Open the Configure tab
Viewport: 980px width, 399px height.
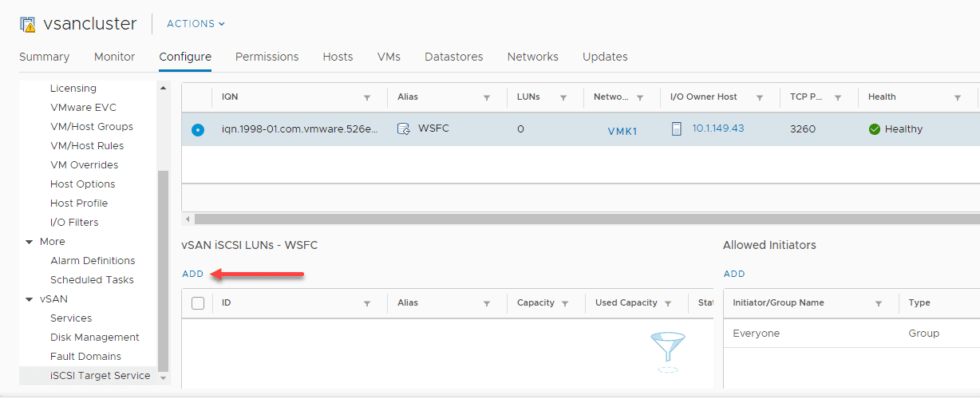[185, 57]
